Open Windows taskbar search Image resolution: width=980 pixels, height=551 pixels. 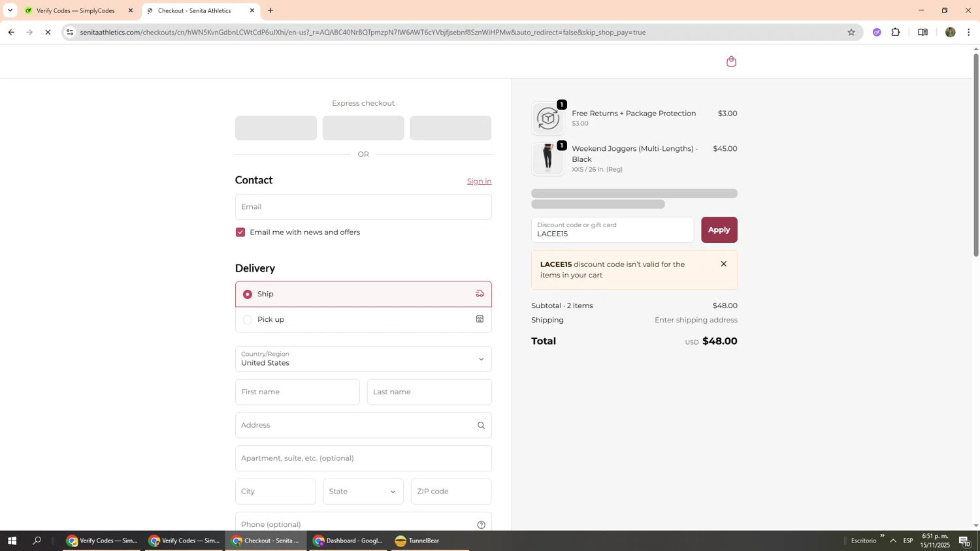[37, 541]
